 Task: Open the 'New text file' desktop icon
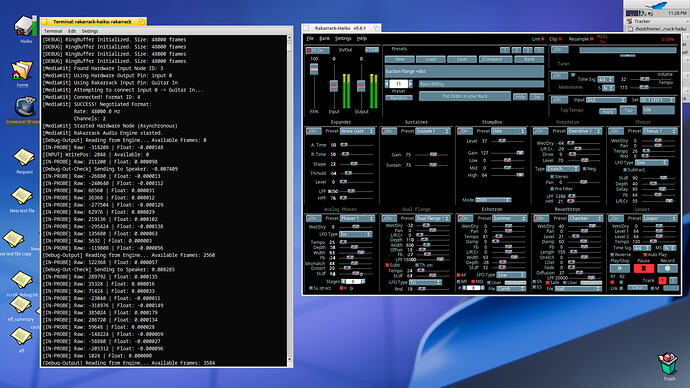(x=22, y=196)
